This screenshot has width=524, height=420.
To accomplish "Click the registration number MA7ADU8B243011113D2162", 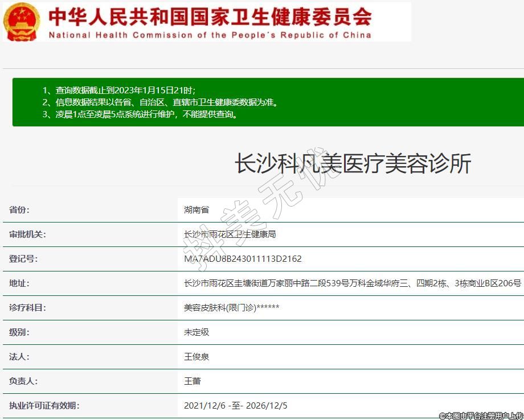I will 243,259.
